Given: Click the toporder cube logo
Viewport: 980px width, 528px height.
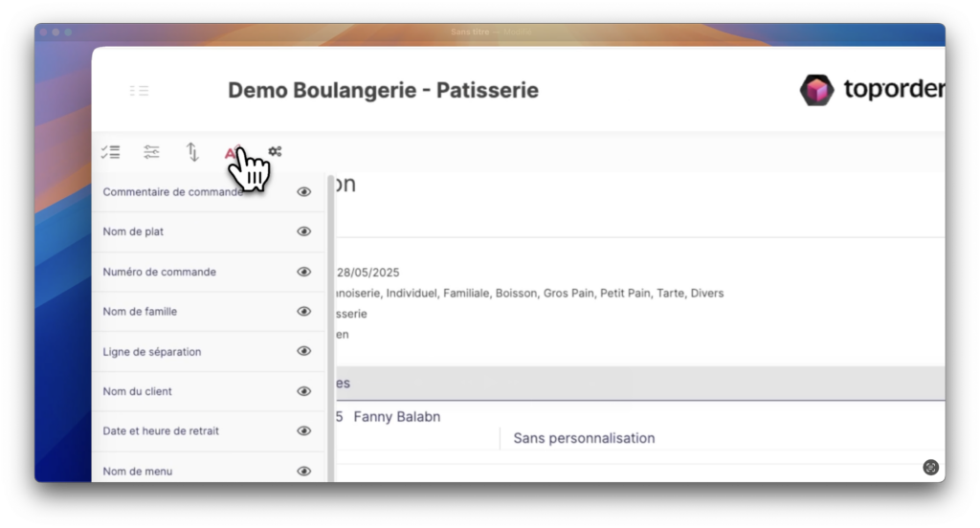Looking at the screenshot, I should point(816,90).
